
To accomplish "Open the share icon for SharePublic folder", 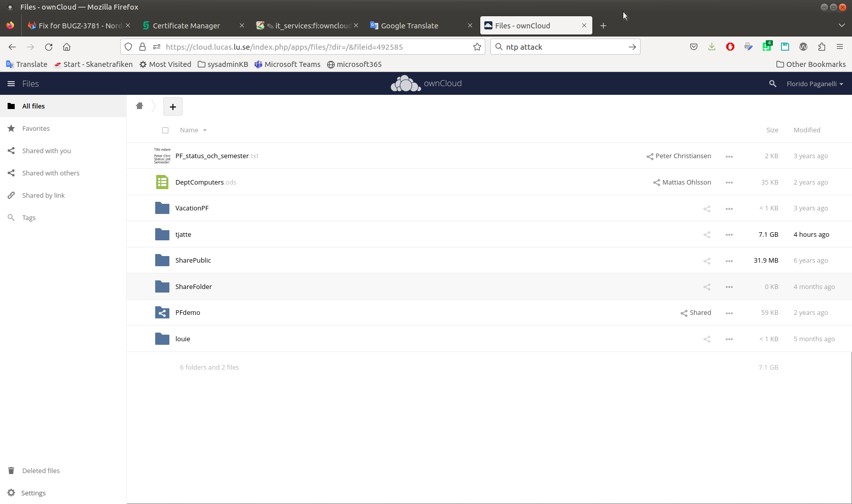I will click(x=706, y=261).
